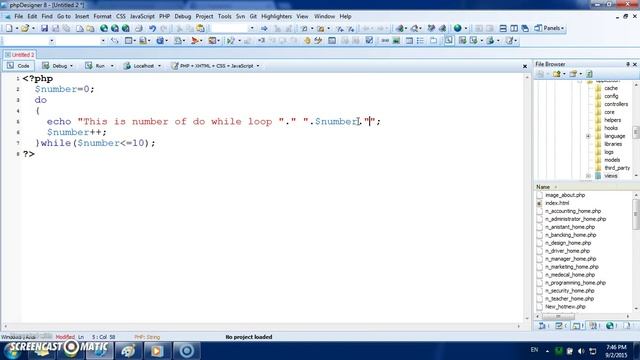The height and width of the screenshot is (360, 640).
Task: Switch to the Untitled 2 tab
Action: (x=20, y=55)
